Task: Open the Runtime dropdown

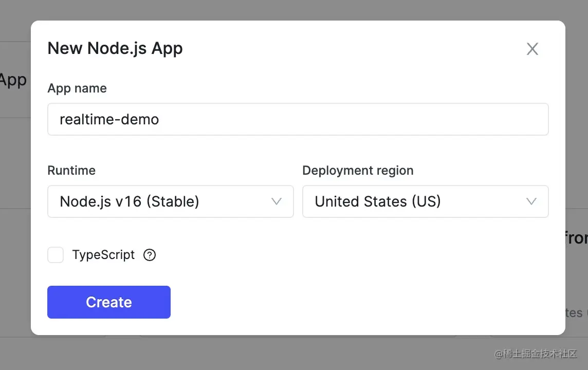Action: click(170, 201)
